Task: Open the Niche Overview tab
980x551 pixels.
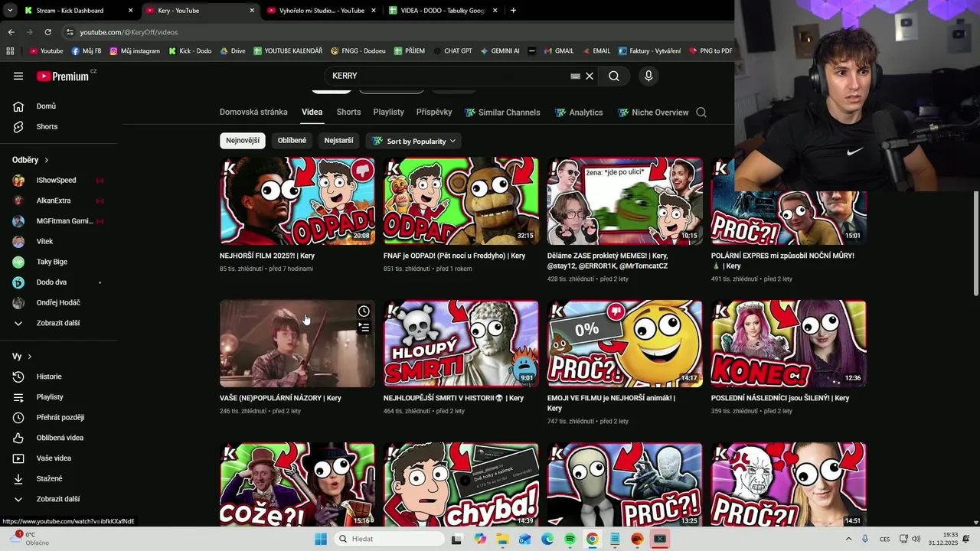Action: point(653,112)
